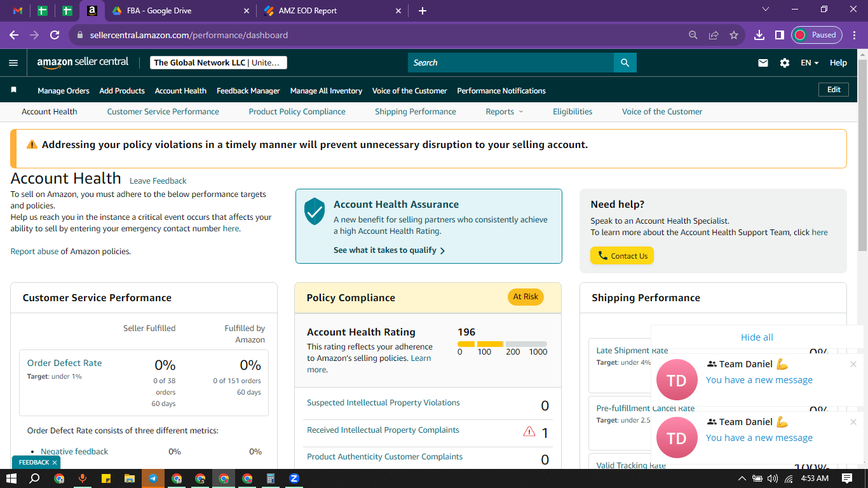Toggle the Chrome side panel

coord(779,35)
